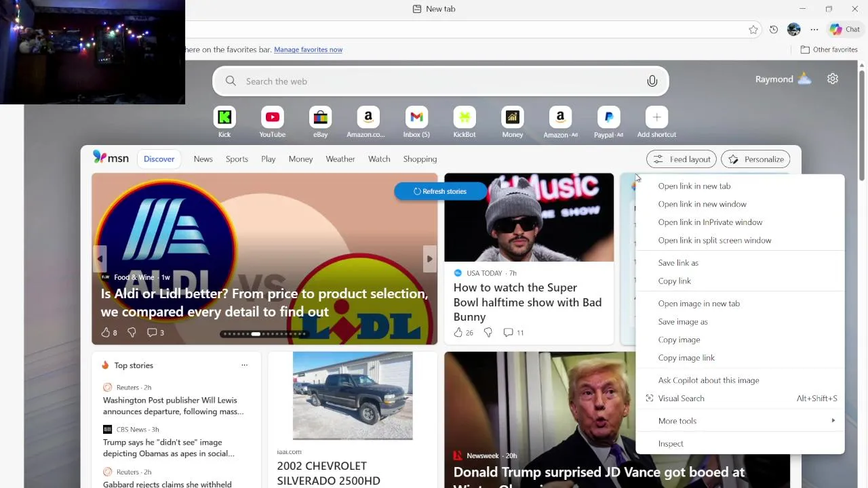Open the Is Aldi or Lidl better headline

coord(264,302)
